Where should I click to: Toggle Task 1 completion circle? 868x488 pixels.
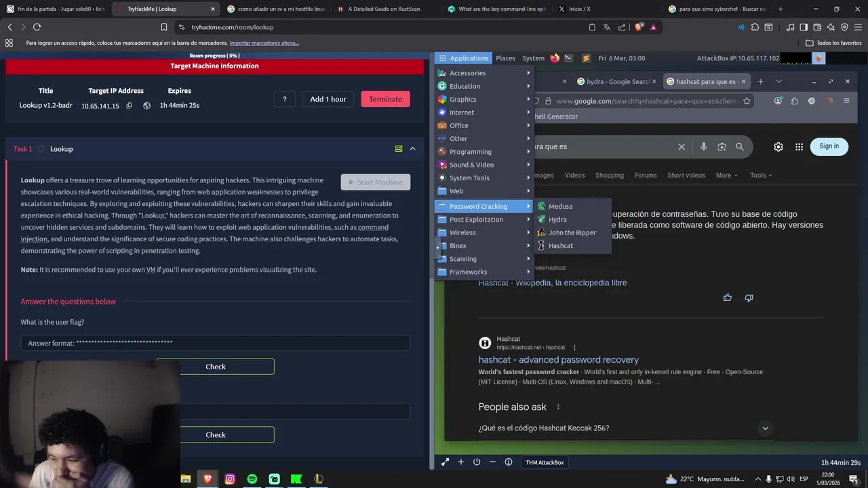pyautogui.click(x=41, y=149)
